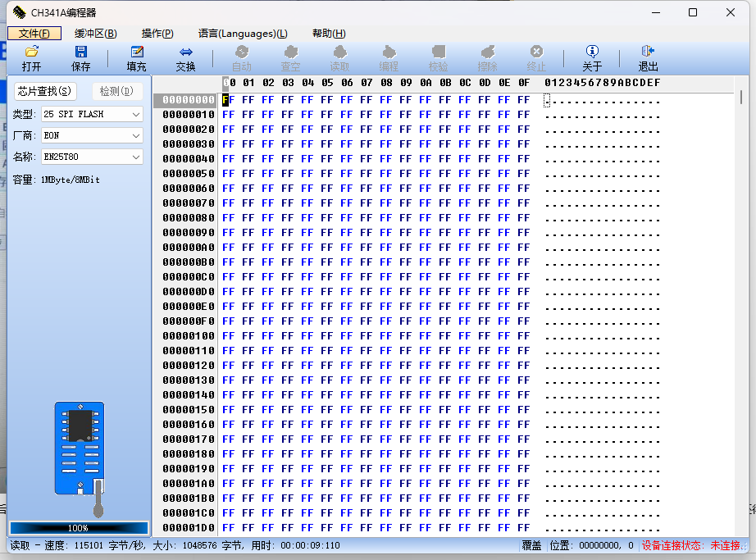Expand the 名称 EN25T80 chip name dropdown

pos(136,157)
